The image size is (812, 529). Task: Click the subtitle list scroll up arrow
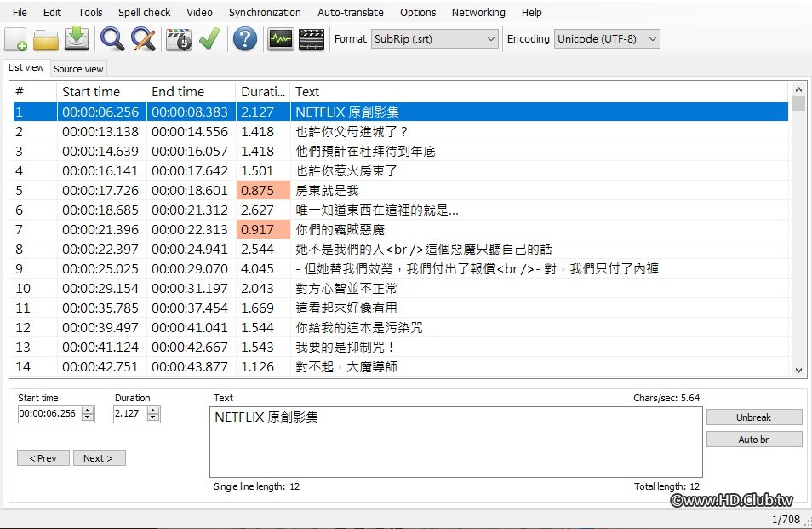click(798, 89)
